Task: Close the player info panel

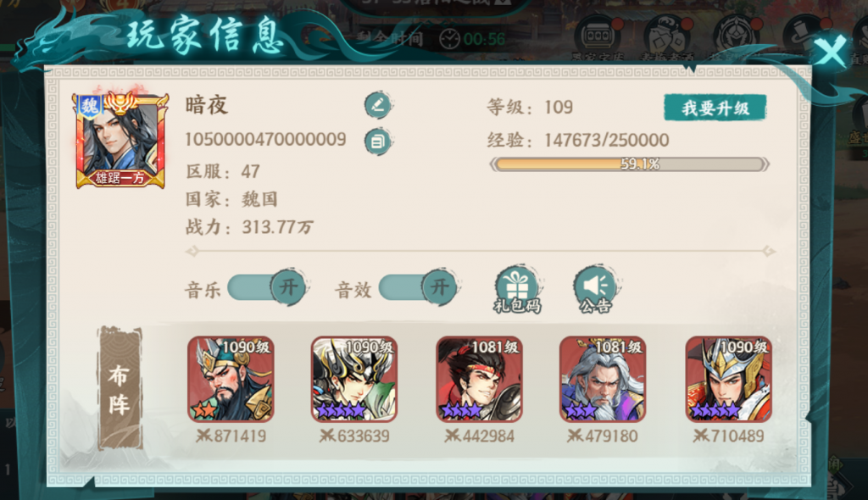Action: (x=831, y=52)
